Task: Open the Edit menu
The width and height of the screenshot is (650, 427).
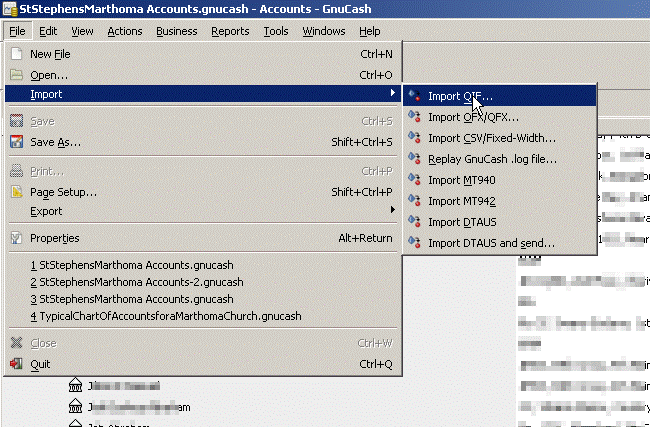Action: tap(48, 31)
